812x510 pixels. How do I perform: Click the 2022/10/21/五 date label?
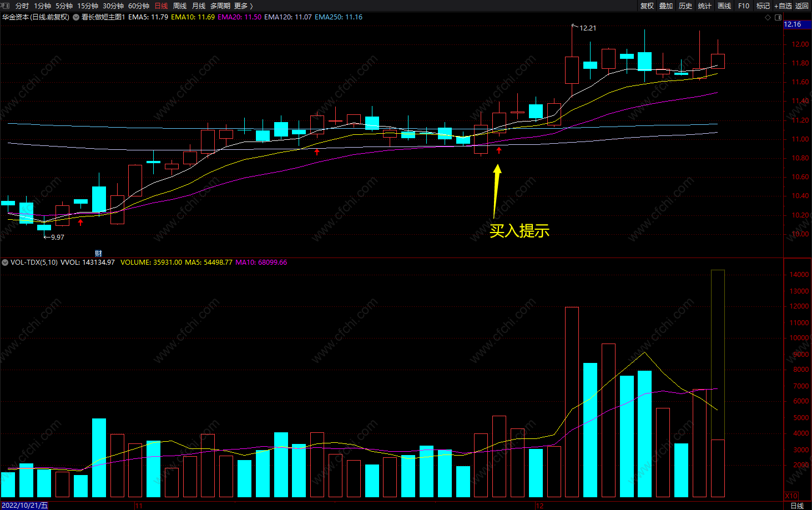point(25,506)
